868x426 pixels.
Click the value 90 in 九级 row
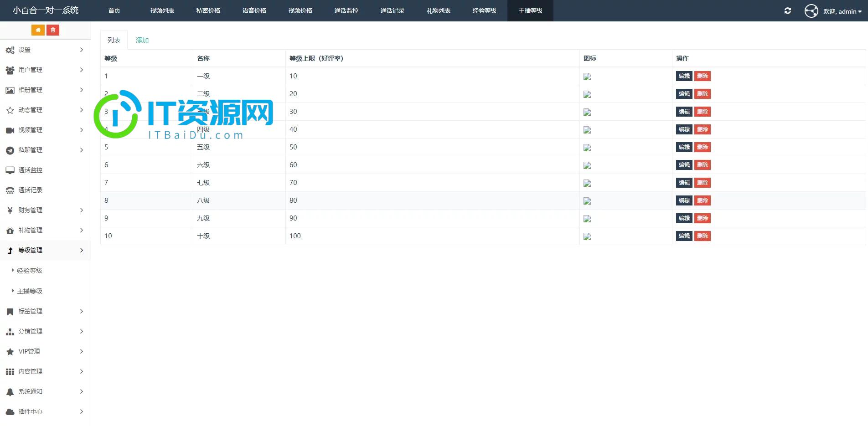(293, 218)
